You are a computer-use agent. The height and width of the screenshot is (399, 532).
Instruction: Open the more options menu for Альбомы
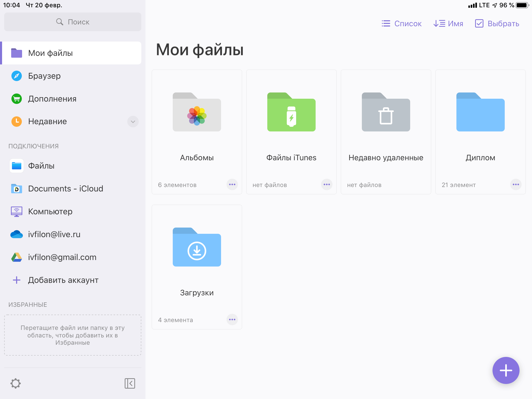[x=232, y=184]
